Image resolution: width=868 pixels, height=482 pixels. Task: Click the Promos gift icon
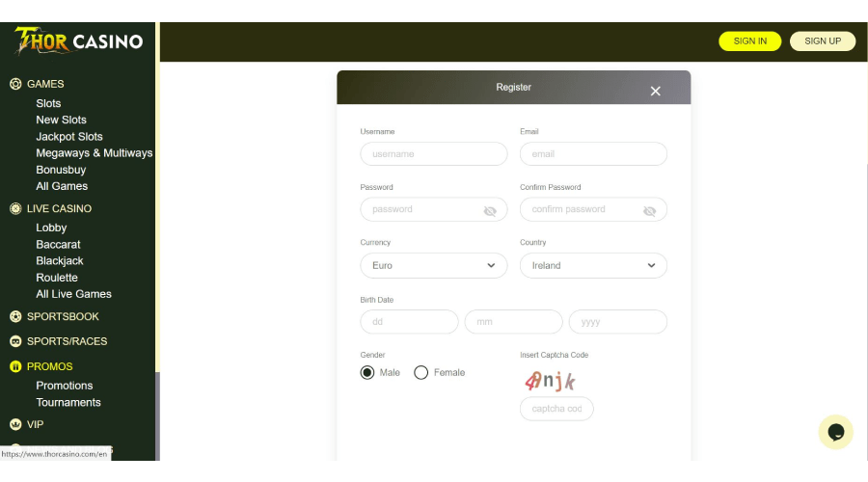pos(15,366)
